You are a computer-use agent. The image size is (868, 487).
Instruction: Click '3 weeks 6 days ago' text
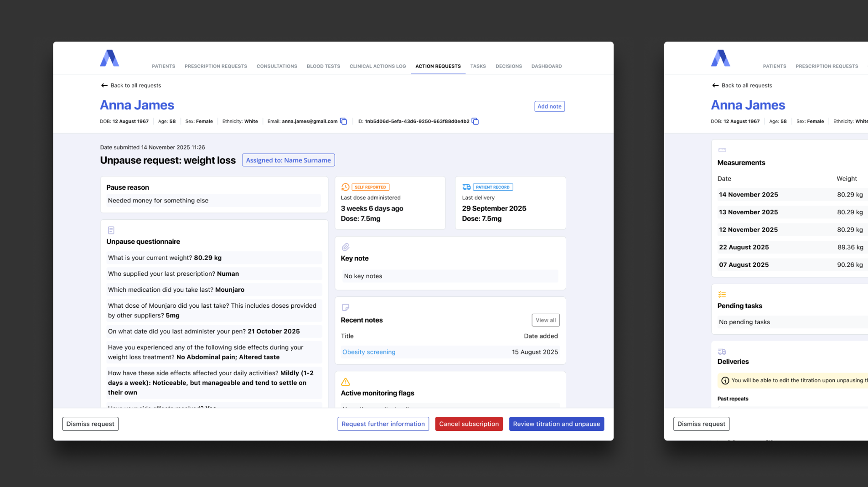pyautogui.click(x=372, y=208)
